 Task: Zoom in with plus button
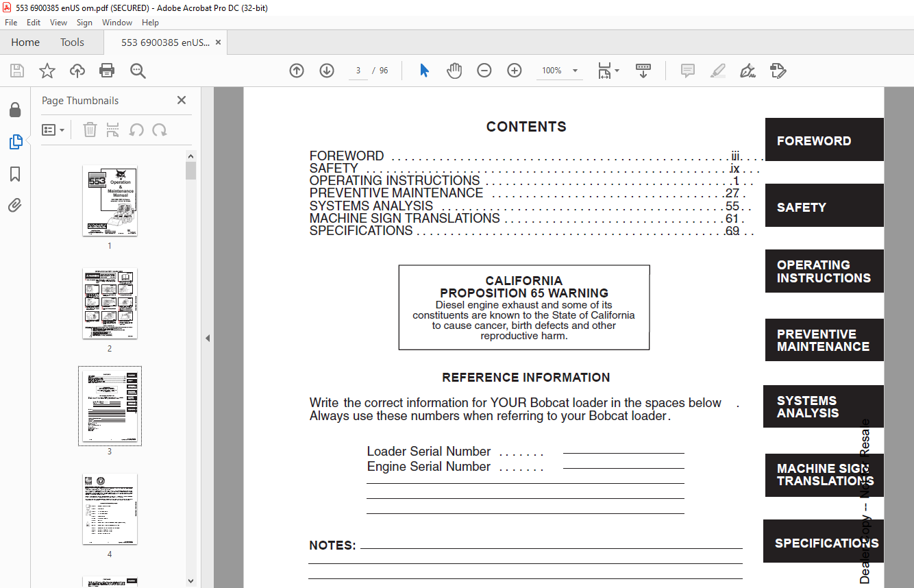[515, 71]
